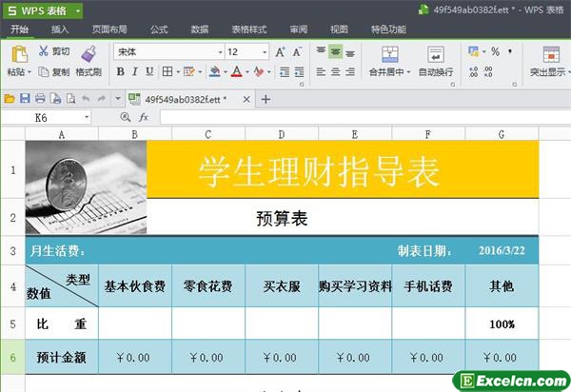Undo the last action

coord(86,99)
